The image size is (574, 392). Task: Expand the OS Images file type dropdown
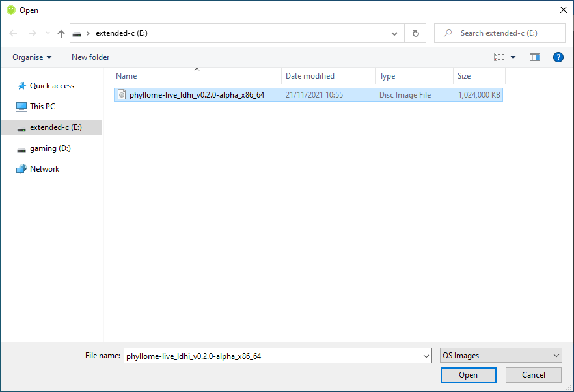500,356
